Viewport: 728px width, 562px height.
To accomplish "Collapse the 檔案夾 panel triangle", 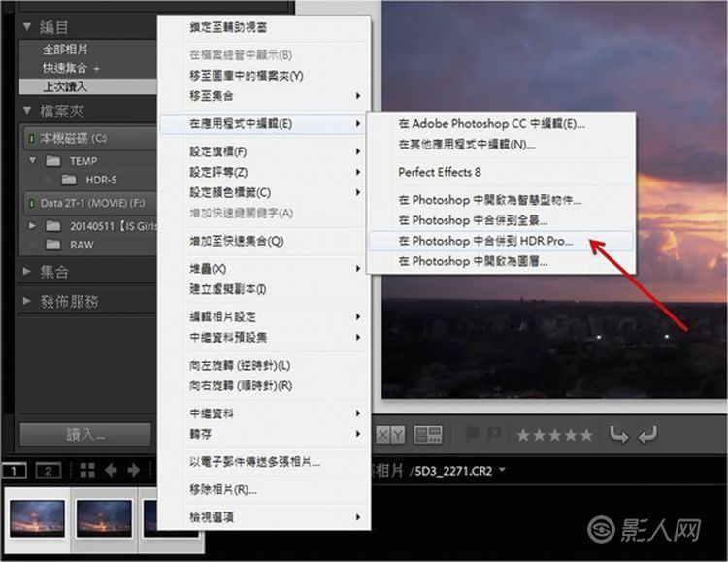I will pyautogui.click(x=27, y=111).
